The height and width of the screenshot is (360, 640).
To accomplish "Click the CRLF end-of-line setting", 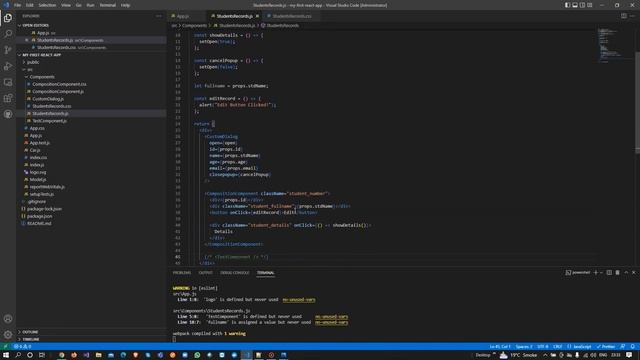I will point(558,347).
